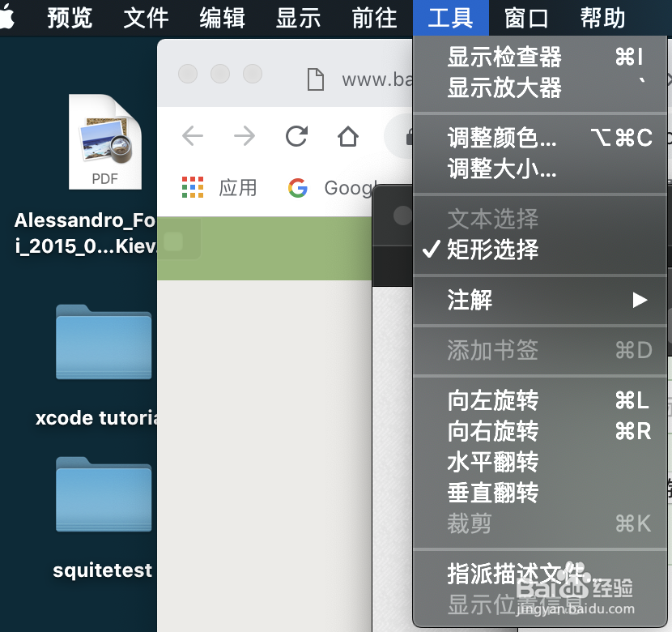Image resolution: width=672 pixels, height=632 pixels.
Task: Choose 水平翻转 menu item
Action: point(539,462)
